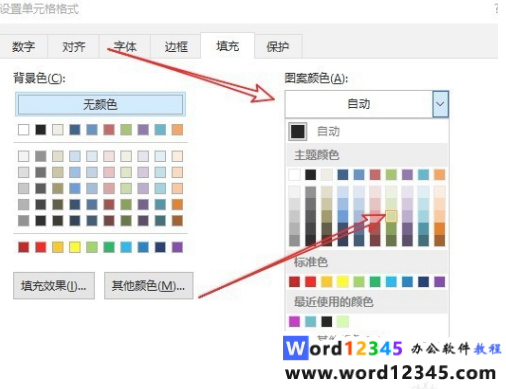Select purple background standard color
506x389 pixels.
pos(177,247)
